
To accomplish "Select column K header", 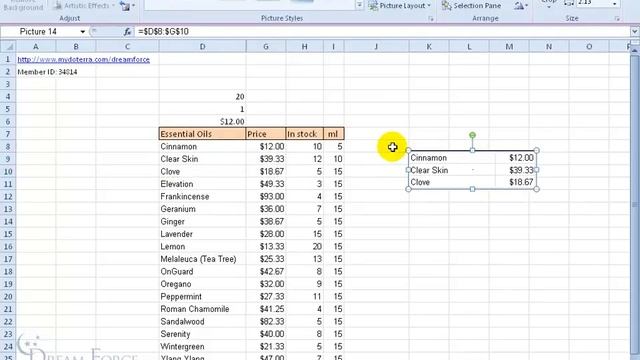I will [429, 47].
